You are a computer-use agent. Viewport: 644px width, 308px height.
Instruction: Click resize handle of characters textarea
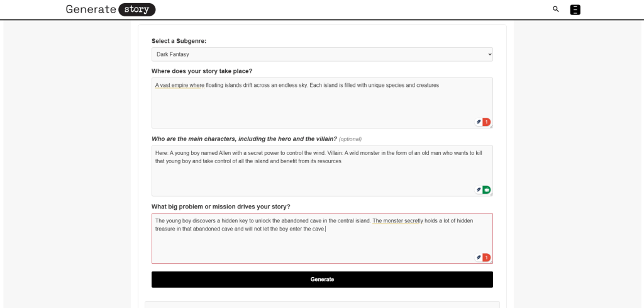[x=491, y=194]
